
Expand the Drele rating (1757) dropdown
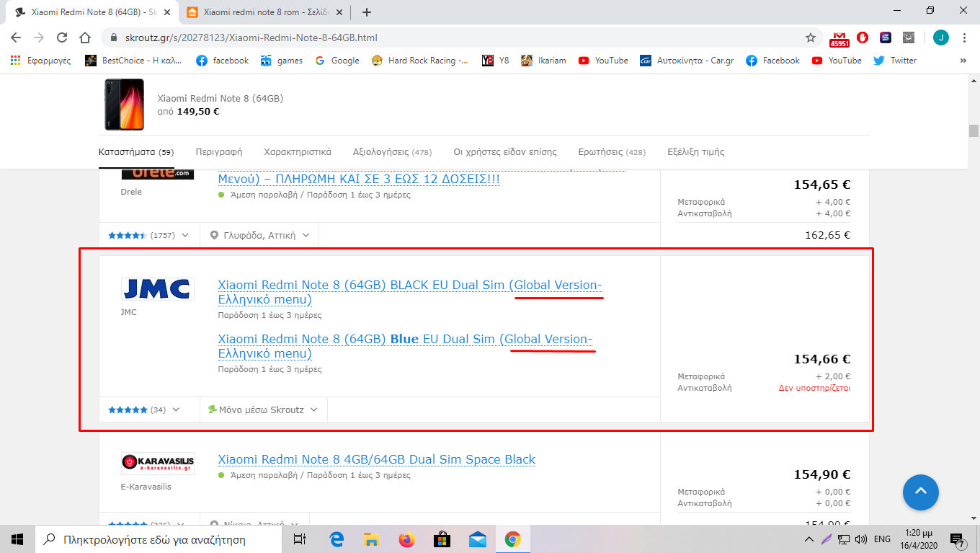tap(148, 235)
